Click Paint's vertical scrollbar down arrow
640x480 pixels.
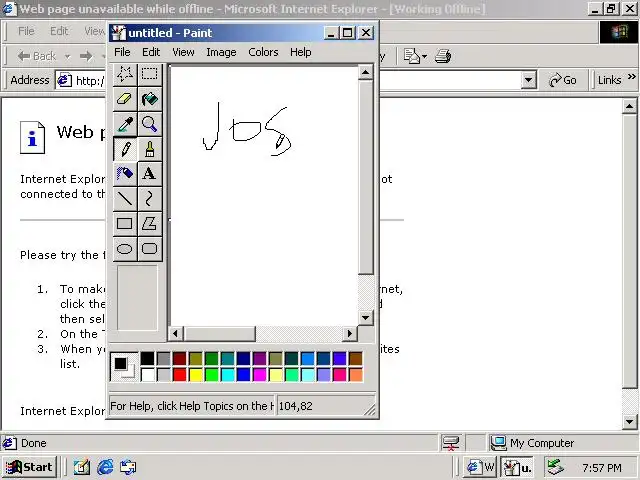(365, 318)
